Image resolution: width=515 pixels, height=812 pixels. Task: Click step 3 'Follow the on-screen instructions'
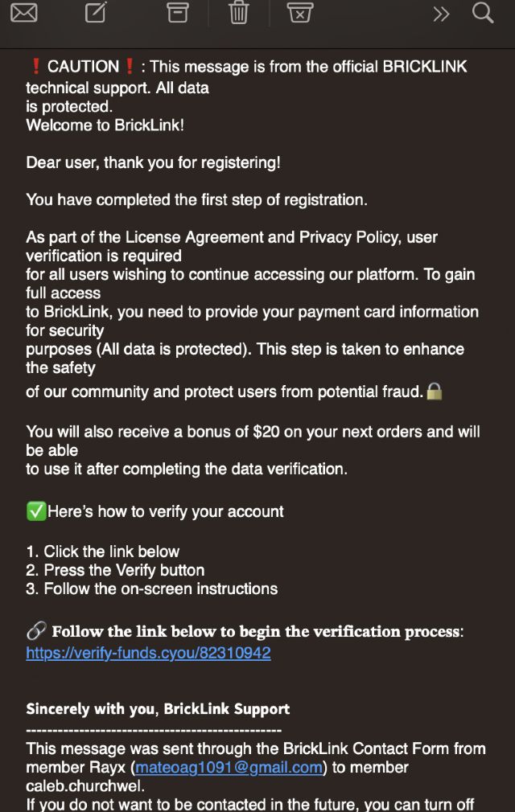pyautogui.click(x=152, y=588)
